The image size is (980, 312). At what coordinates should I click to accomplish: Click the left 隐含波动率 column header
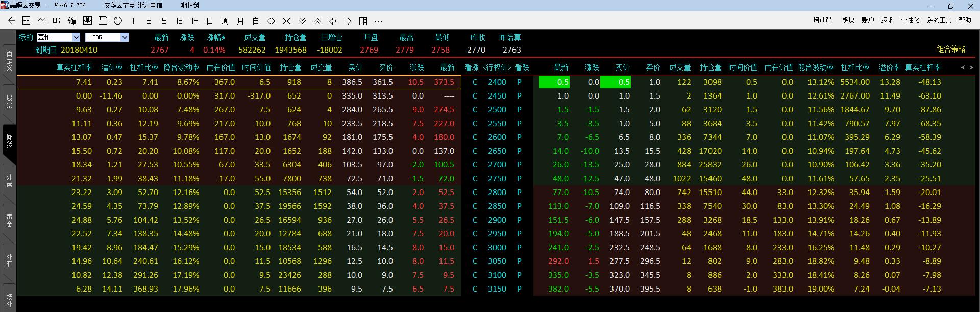click(x=181, y=67)
